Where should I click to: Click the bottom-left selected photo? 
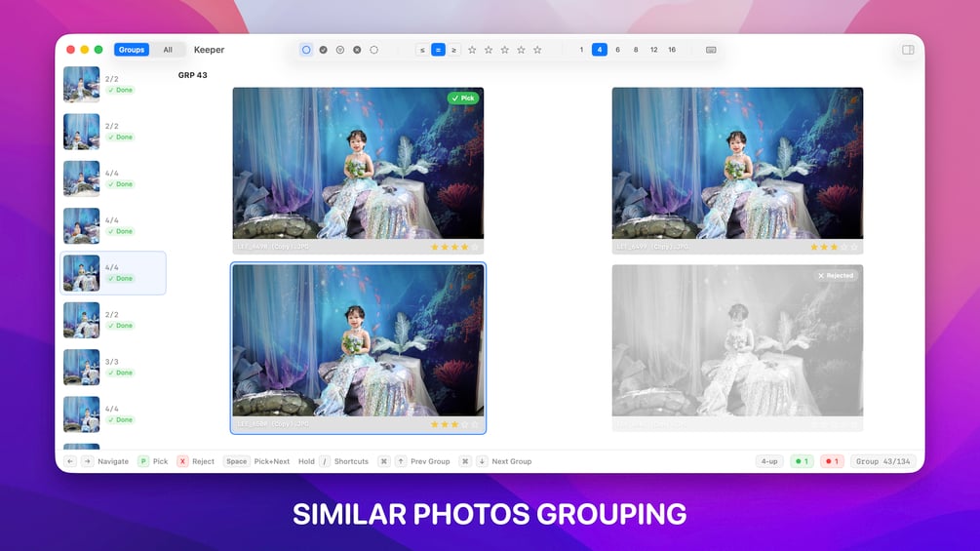point(358,340)
